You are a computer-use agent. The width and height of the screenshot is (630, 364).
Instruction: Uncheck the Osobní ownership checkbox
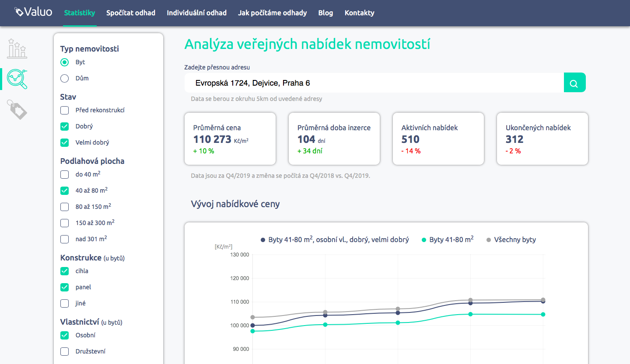(x=65, y=335)
